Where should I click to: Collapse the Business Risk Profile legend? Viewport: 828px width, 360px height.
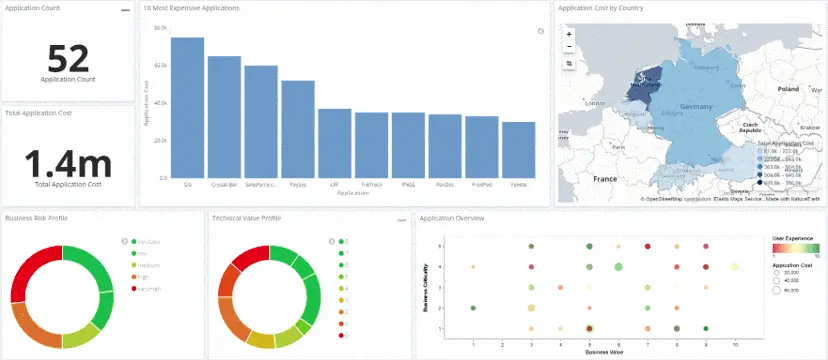point(124,241)
